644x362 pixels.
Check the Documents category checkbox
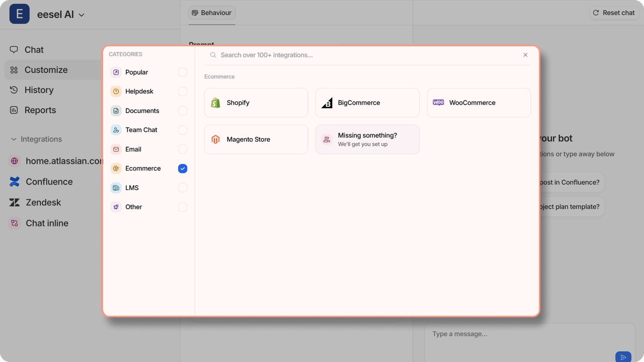click(x=182, y=111)
